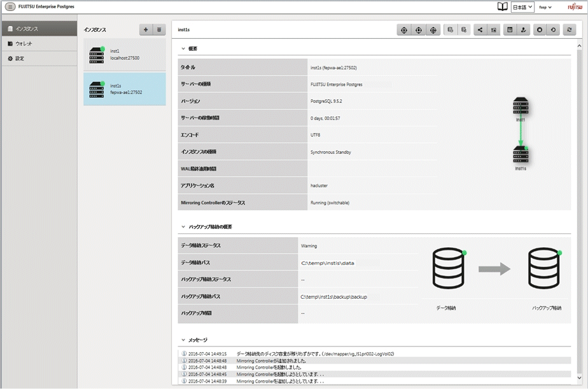This screenshot has height=389, width=588.
Task: Collapse the 概要 section
Action: 183,49
